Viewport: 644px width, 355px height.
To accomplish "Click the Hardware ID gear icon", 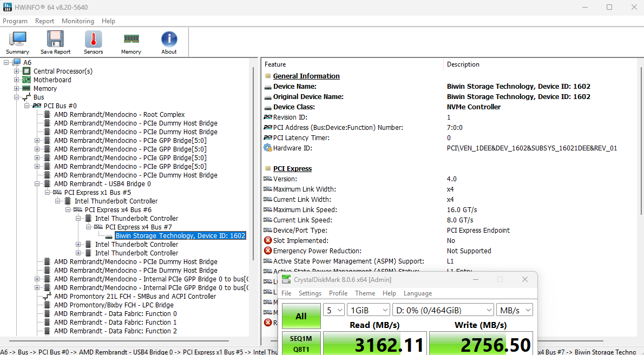I will click(x=268, y=148).
